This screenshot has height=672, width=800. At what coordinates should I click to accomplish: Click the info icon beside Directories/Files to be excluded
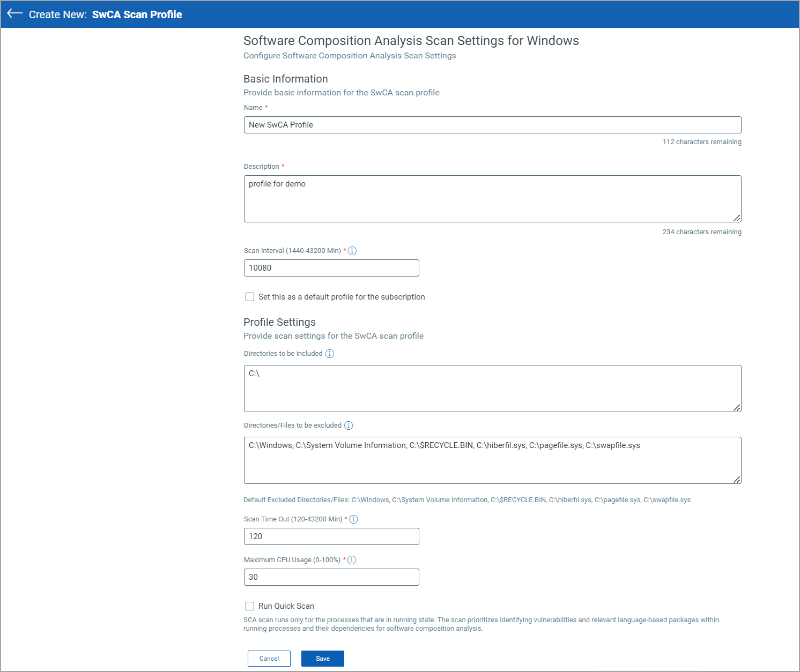click(x=348, y=425)
